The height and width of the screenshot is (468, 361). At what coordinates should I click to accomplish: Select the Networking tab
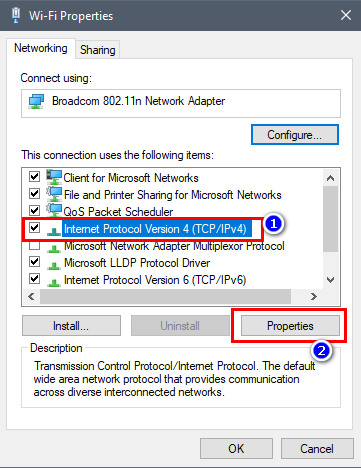[41, 48]
